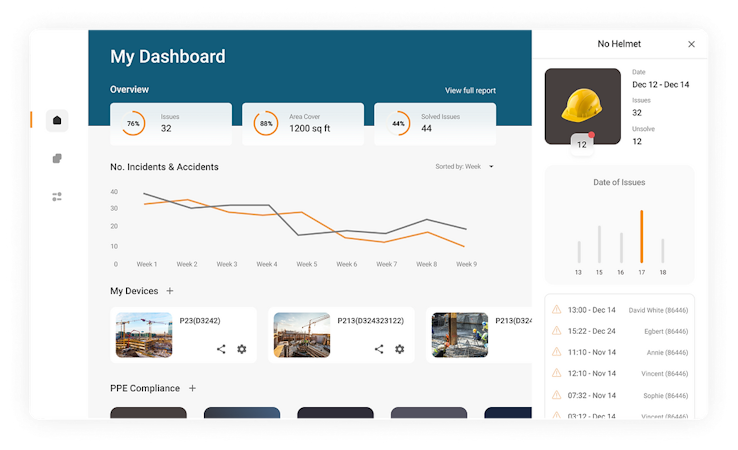This screenshot has width=738, height=450.
Task: Click No. Incidents & Accidents title
Action: [x=164, y=167]
